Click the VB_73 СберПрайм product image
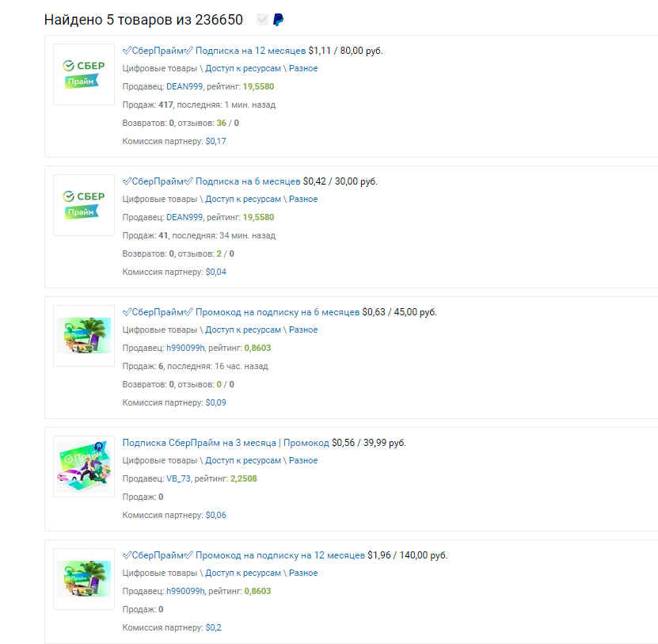 point(84,467)
